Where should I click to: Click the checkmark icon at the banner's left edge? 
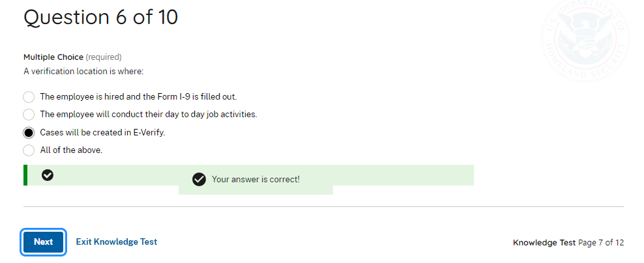tap(48, 175)
